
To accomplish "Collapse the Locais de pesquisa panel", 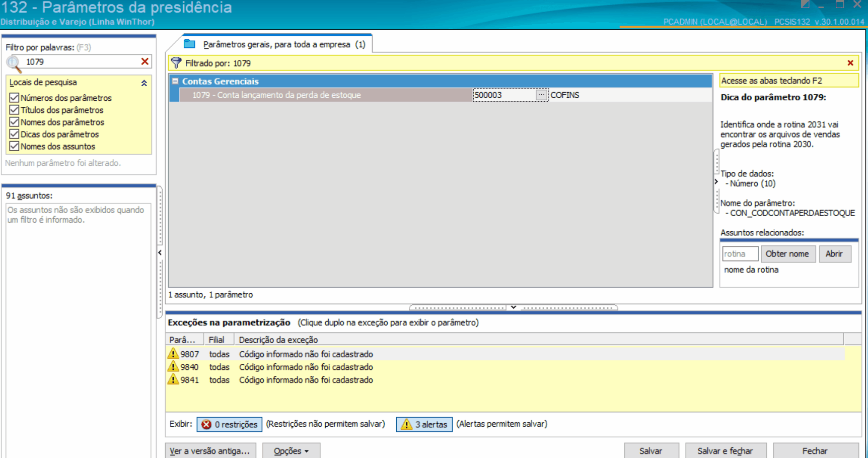I will pos(144,83).
